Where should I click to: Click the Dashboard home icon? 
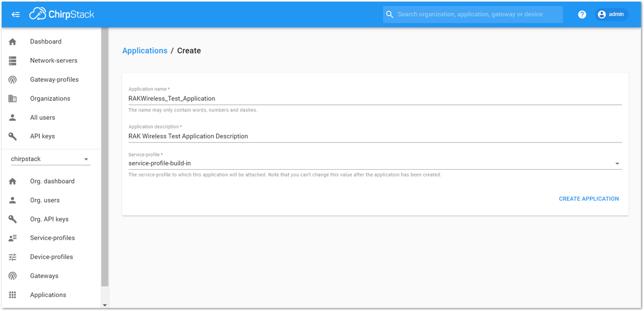(13, 41)
